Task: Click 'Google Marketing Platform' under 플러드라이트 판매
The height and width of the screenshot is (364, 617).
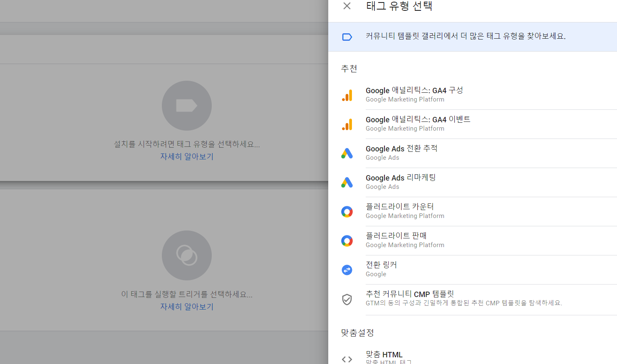Action: 405,245
